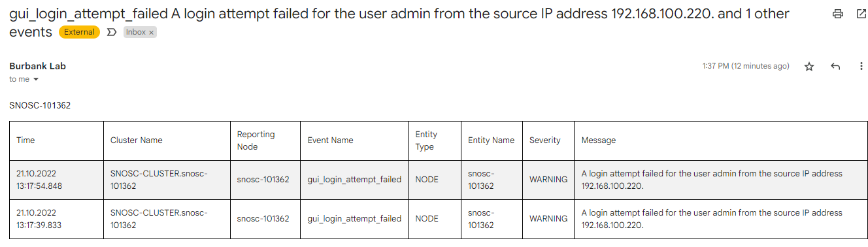
Task: Remove the Inbox label via its x
Action: point(151,32)
